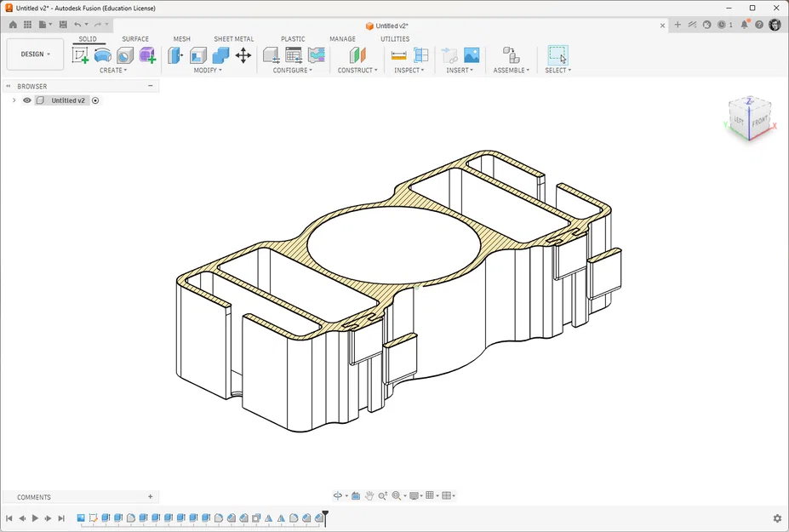Open the Notifications bell

(744, 24)
